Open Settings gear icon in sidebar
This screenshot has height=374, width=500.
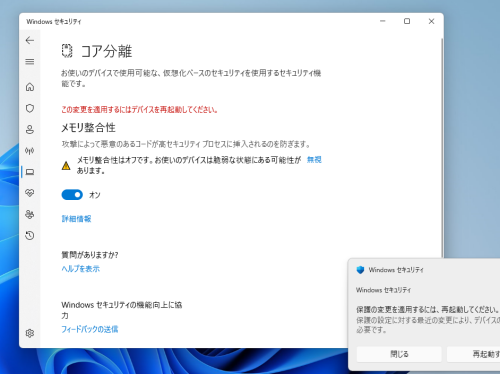tap(30, 333)
